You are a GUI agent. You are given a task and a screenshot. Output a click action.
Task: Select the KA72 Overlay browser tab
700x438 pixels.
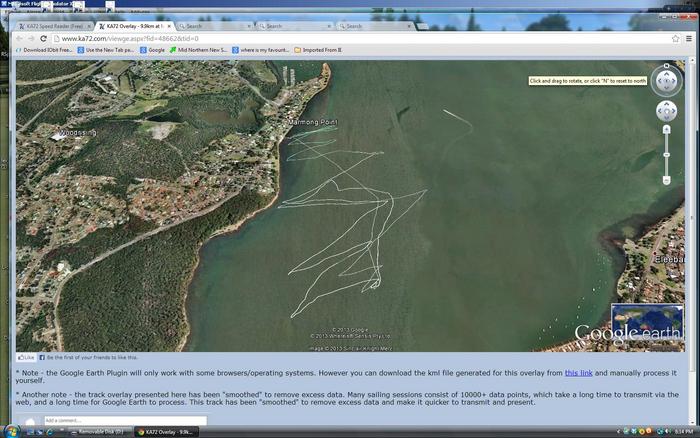(133, 26)
